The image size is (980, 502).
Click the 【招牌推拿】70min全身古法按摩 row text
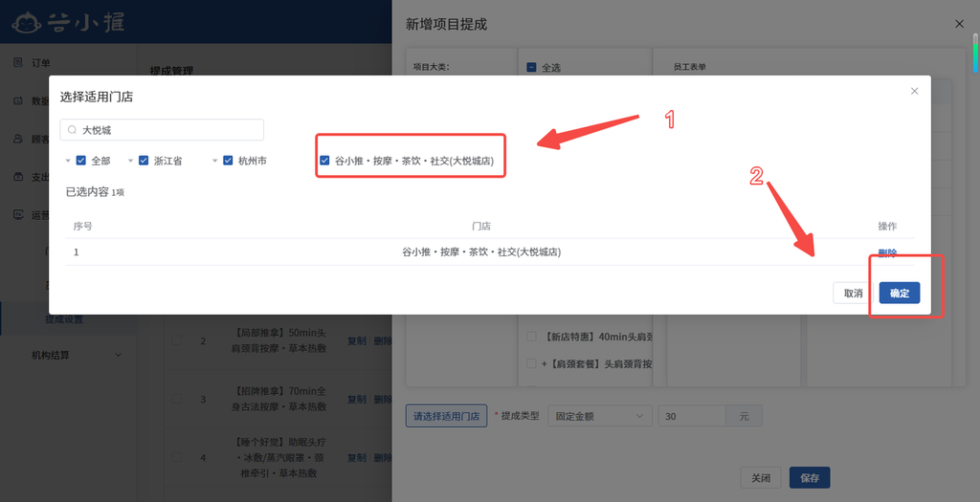click(x=278, y=399)
